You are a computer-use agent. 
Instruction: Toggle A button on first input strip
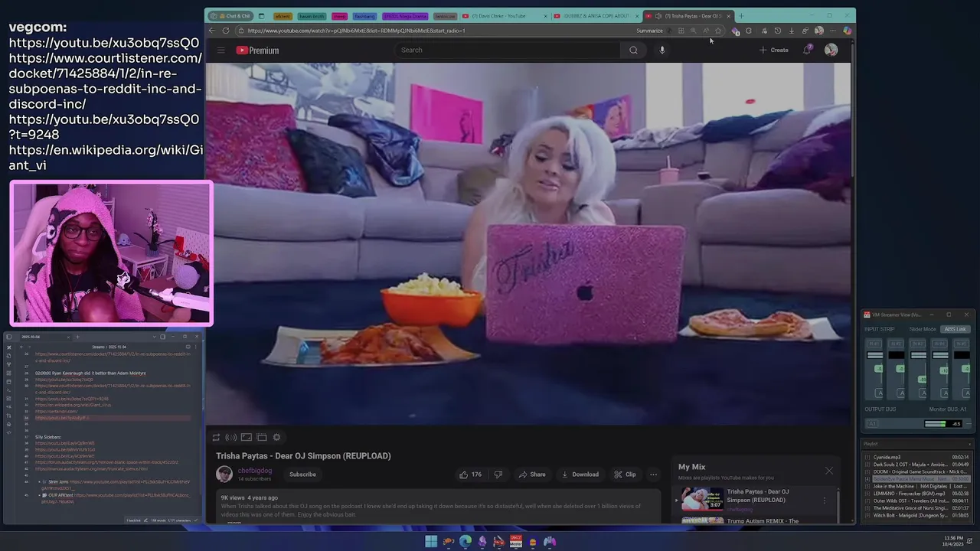click(879, 393)
